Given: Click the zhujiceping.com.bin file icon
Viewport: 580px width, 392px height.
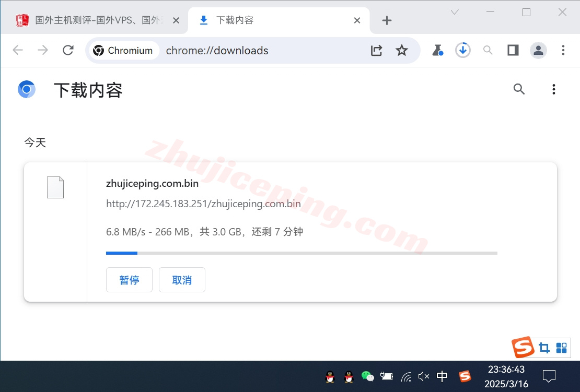Looking at the screenshot, I should tap(55, 187).
